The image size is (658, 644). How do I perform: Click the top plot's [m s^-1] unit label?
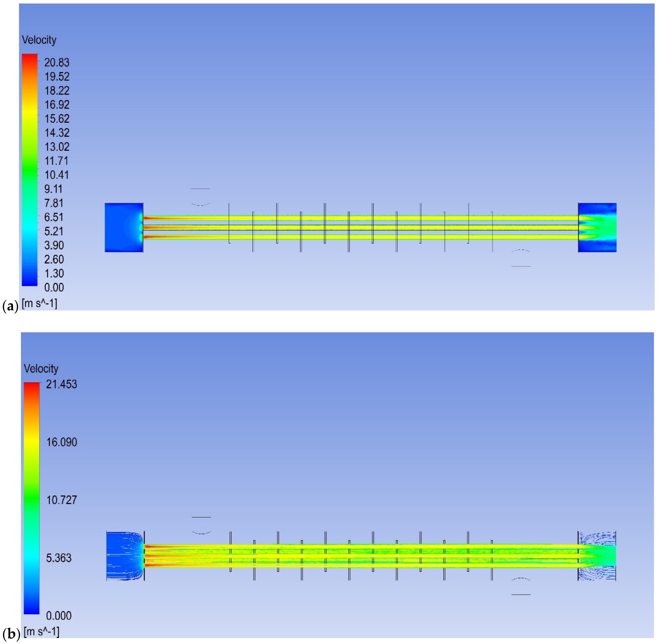click(x=39, y=303)
